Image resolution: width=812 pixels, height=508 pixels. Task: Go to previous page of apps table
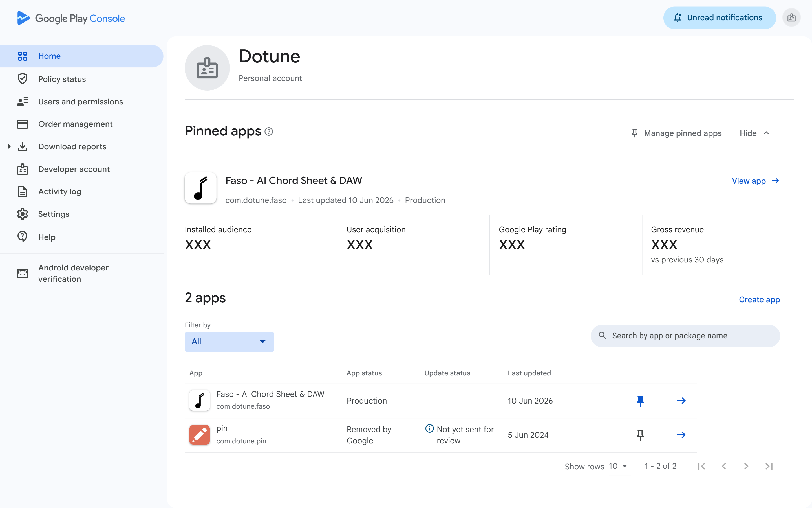click(724, 466)
